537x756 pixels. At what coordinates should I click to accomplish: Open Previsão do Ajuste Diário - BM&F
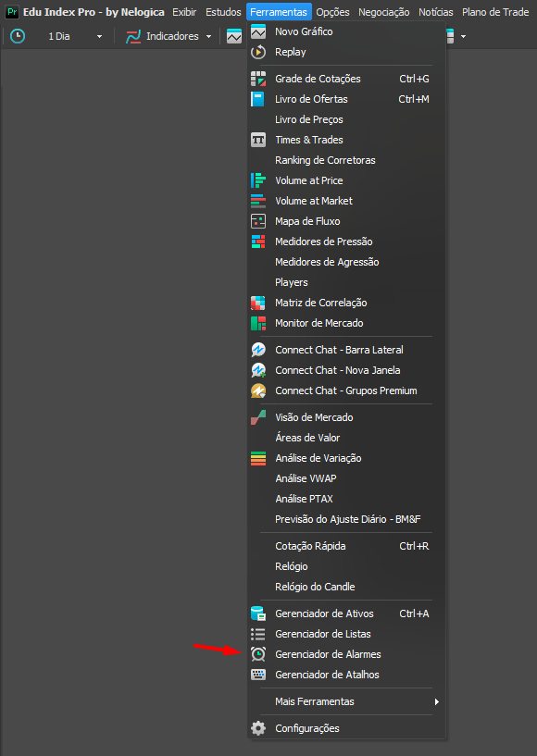pyautogui.click(x=346, y=519)
